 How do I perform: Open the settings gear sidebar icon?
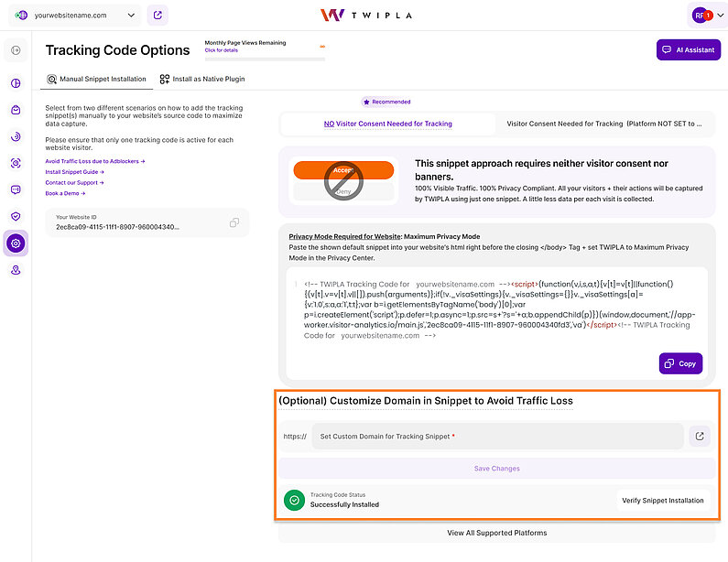tap(16, 243)
